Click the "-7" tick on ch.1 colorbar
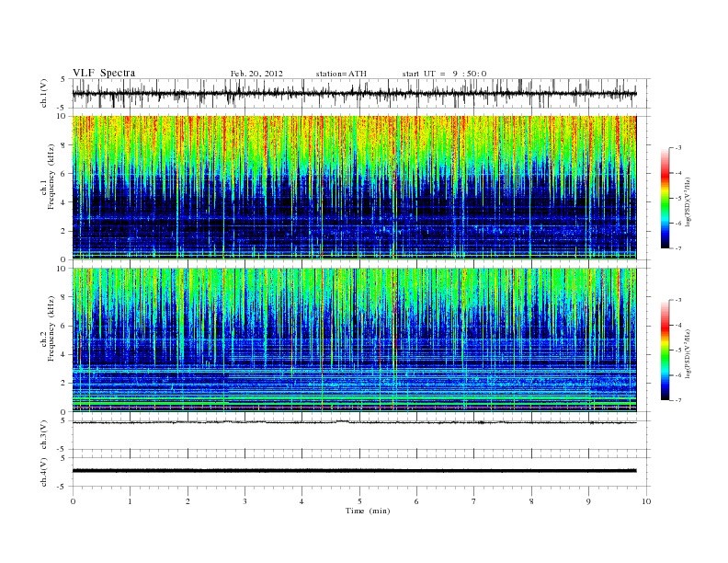 (x=677, y=248)
